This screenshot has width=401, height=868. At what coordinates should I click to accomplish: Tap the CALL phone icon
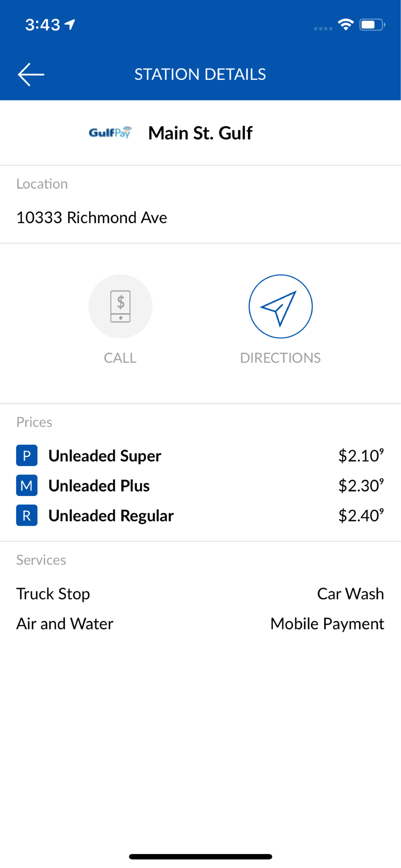(x=120, y=306)
